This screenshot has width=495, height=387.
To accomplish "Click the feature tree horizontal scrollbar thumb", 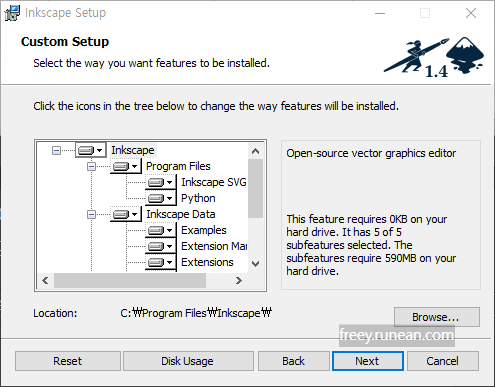I will point(130,281).
